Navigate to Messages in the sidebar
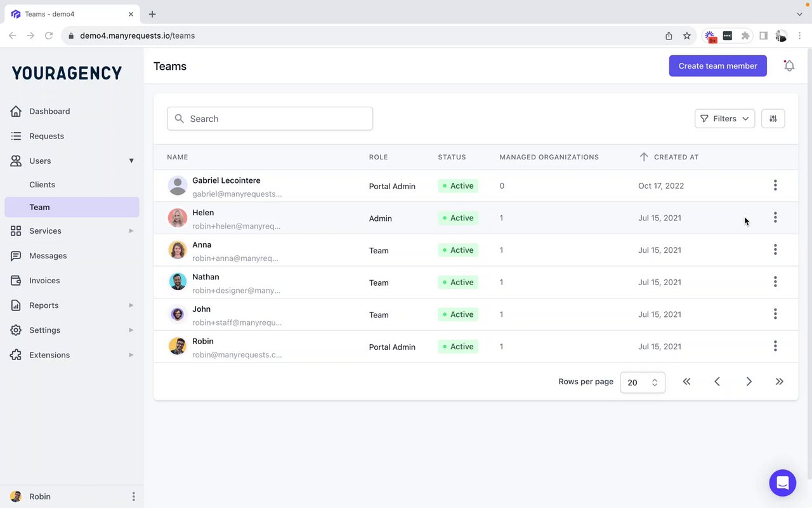Image resolution: width=812 pixels, height=508 pixels. point(48,256)
